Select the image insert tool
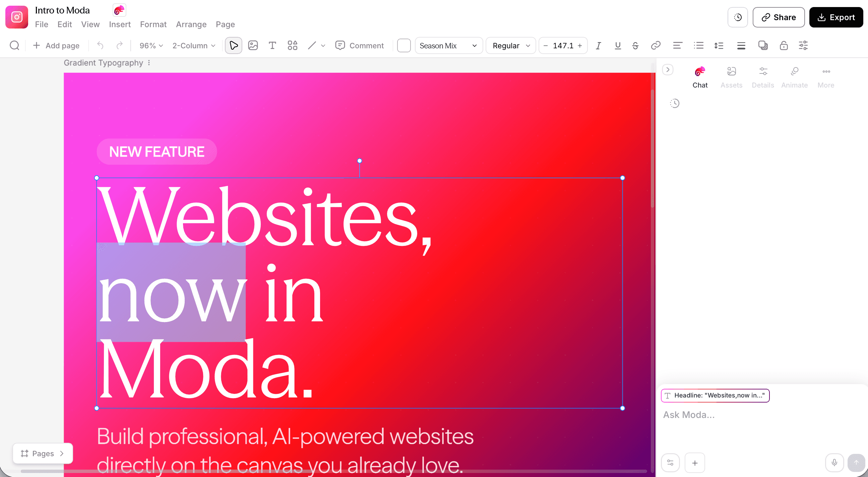Viewport: 868px width, 477px height. point(253,45)
